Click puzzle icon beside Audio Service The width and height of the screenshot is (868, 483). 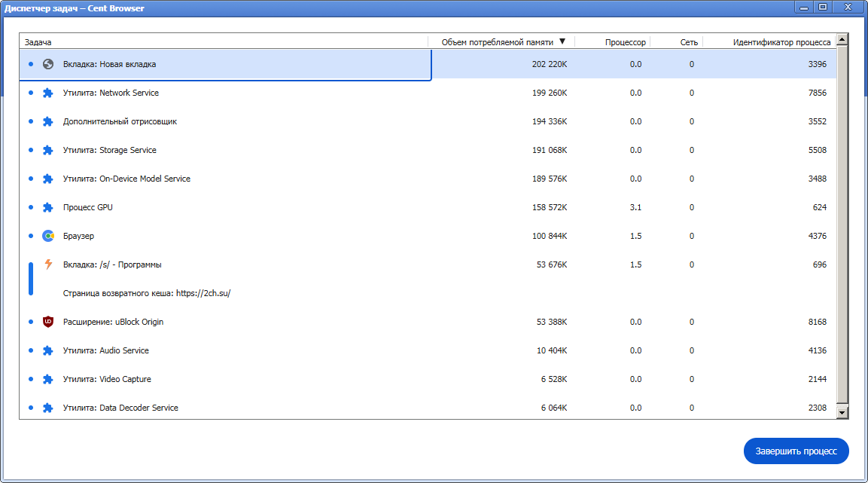tap(48, 350)
